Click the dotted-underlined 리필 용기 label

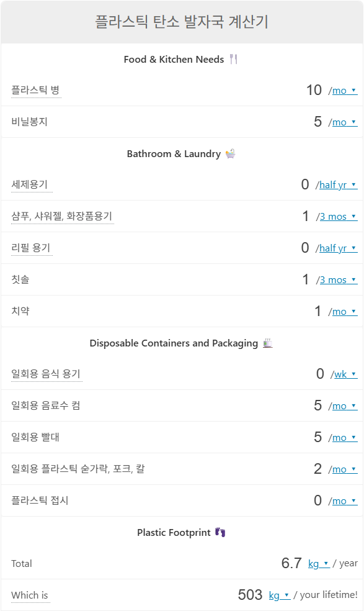click(x=31, y=248)
